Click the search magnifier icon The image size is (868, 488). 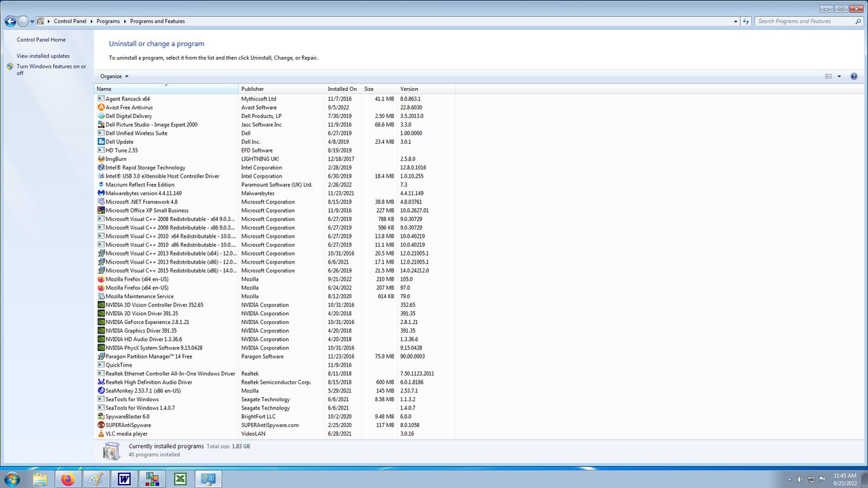859,21
